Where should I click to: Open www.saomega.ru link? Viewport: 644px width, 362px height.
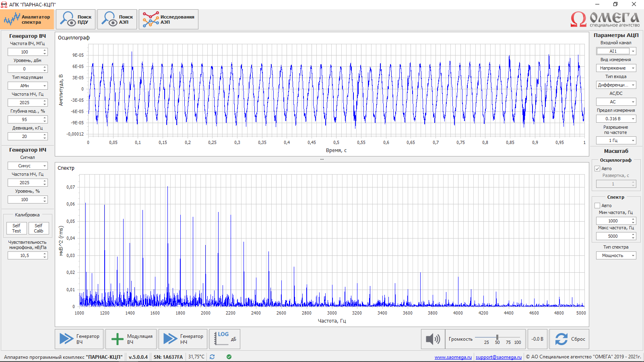coord(453,357)
